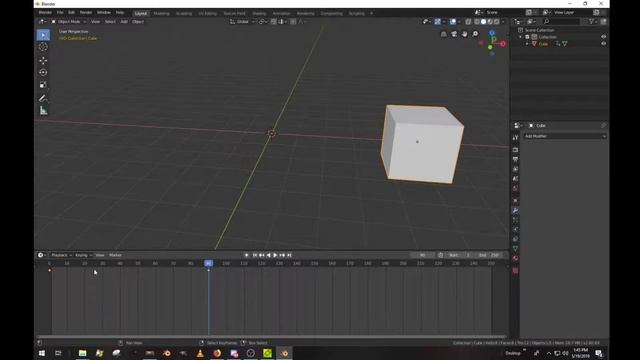Open the Material properties tab

click(516, 258)
